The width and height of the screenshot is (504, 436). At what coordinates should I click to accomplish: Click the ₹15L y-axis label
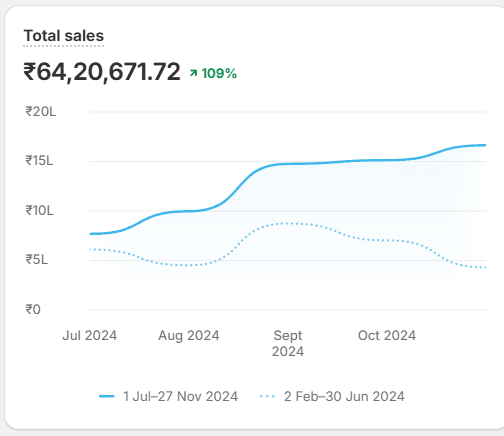(x=39, y=161)
